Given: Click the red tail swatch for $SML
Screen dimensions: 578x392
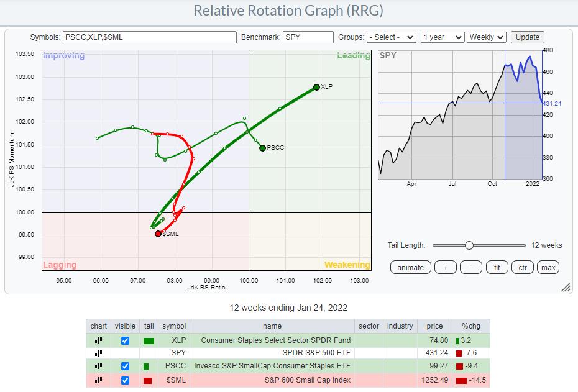Looking at the screenshot, I should click(148, 380).
